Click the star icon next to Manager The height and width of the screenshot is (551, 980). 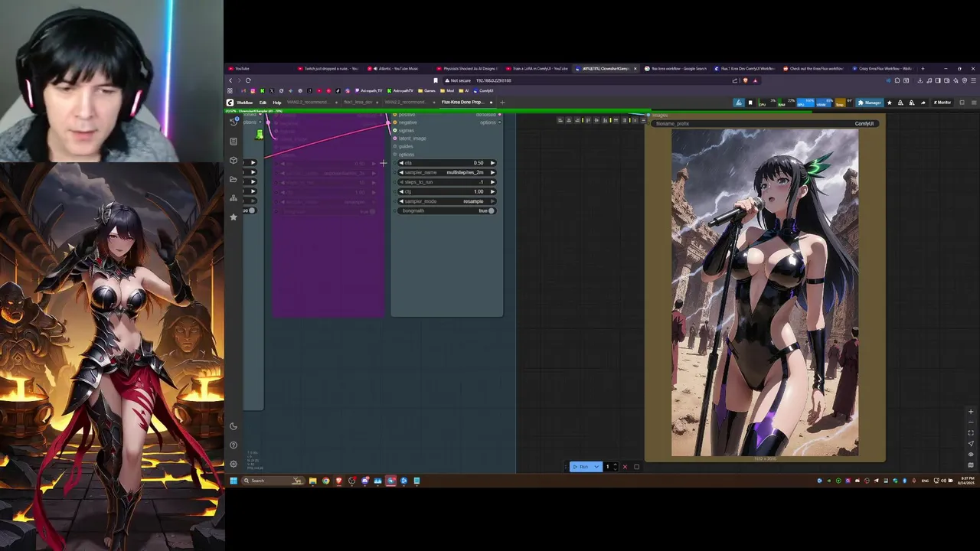890,103
